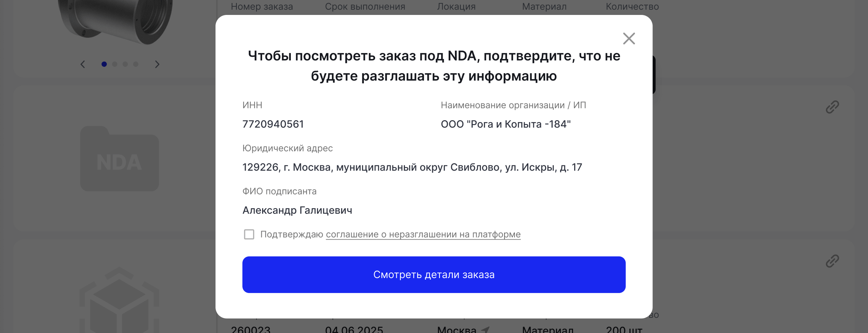Click the "Локация" column header
The width and height of the screenshot is (868, 333).
pyautogui.click(x=456, y=6)
